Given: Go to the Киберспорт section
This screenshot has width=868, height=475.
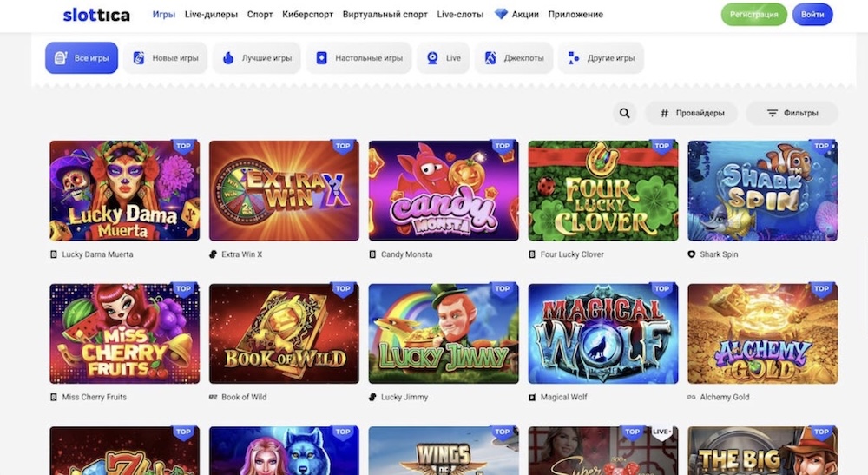Looking at the screenshot, I should [308, 15].
